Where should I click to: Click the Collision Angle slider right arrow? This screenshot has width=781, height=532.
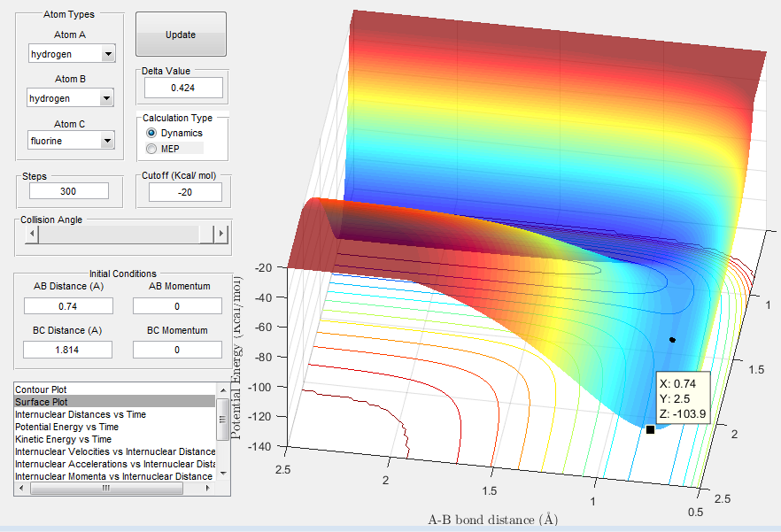click(221, 234)
